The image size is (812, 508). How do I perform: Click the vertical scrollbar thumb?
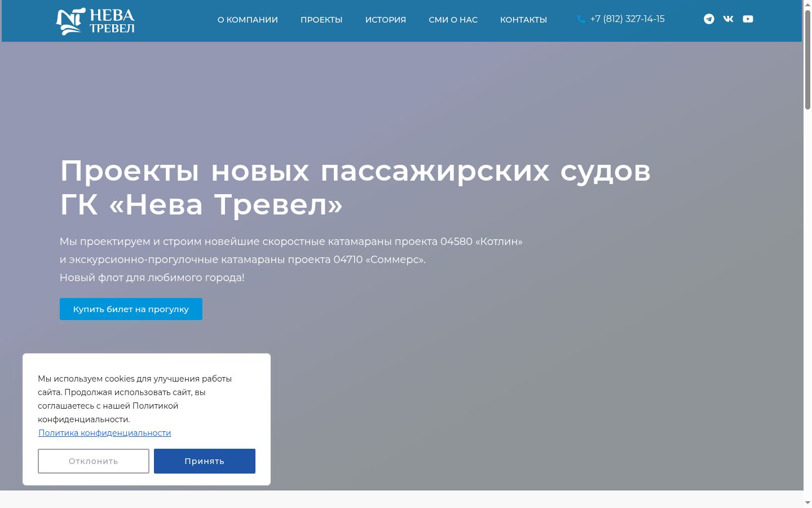pyautogui.click(x=807, y=59)
